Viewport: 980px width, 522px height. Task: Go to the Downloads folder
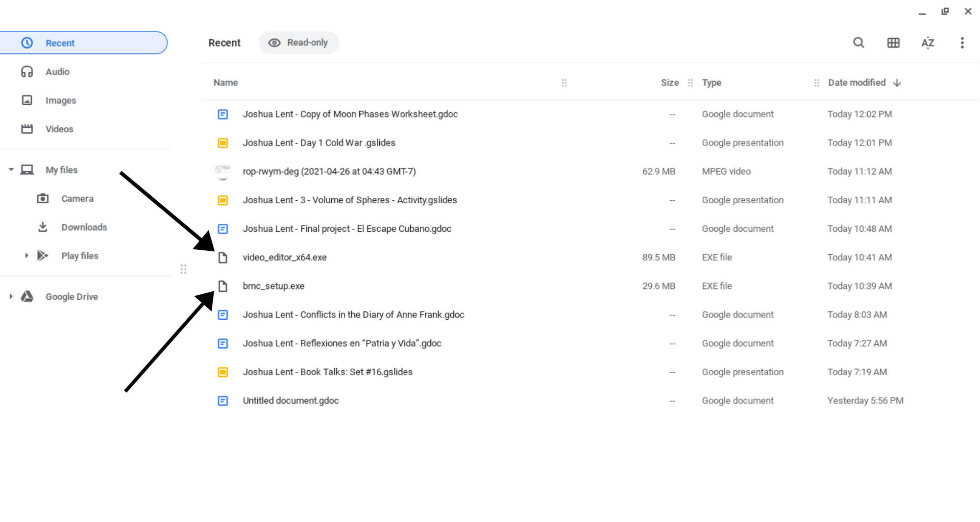(x=84, y=227)
